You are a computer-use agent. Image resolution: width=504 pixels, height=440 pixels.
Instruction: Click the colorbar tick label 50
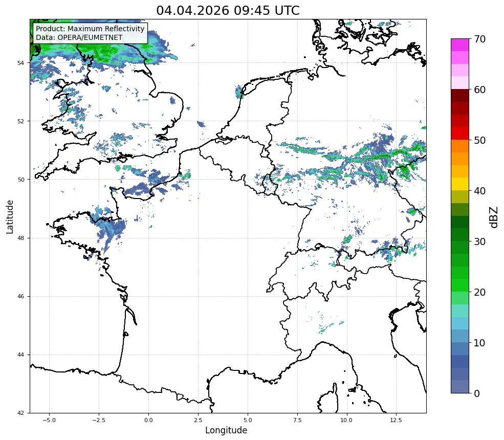(x=479, y=141)
